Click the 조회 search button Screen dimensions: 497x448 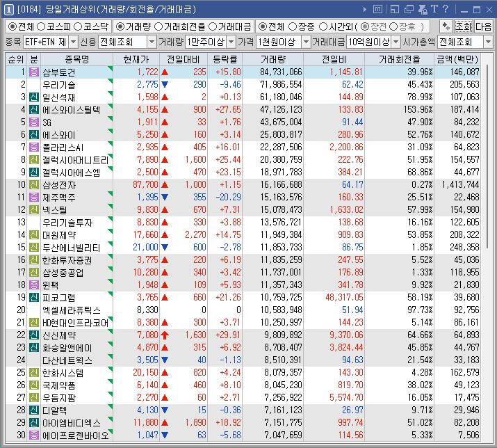(x=464, y=26)
